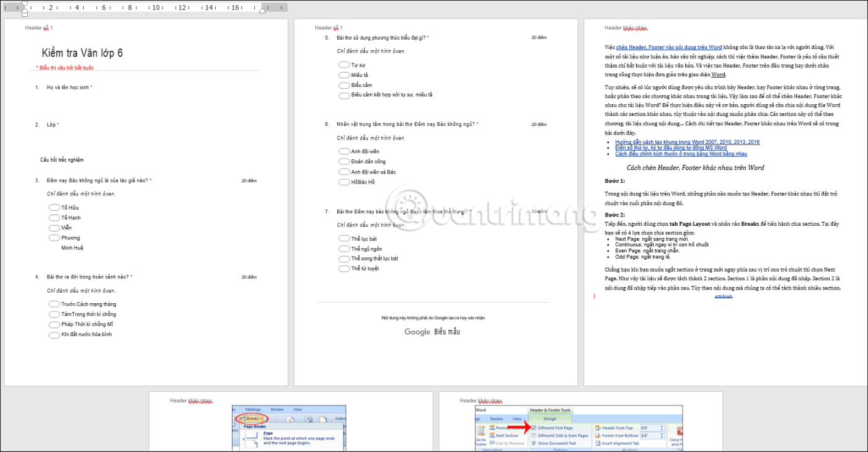Choose the Tự sự answer option

[x=344, y=65]
